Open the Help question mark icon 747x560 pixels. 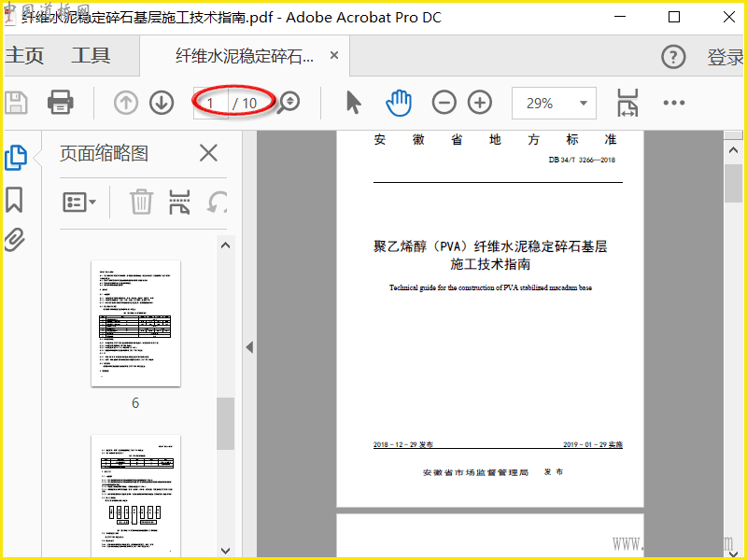tap(673, 57)
